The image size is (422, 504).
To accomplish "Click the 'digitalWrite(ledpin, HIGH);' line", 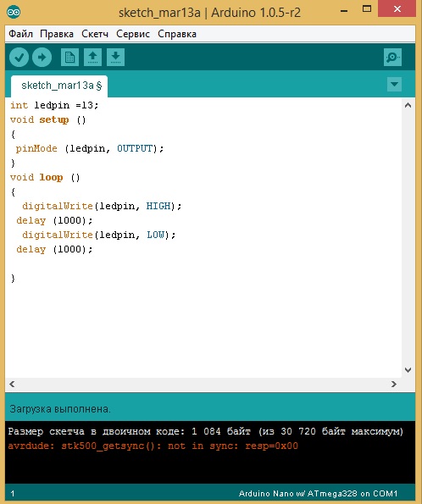I will coord(102,206).
